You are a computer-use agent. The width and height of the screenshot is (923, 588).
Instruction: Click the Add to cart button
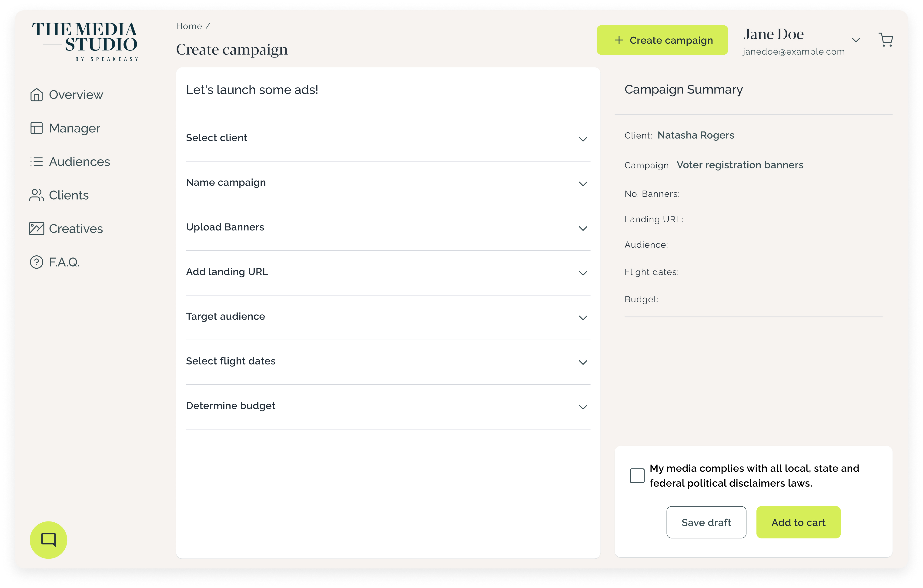point(798,522)
